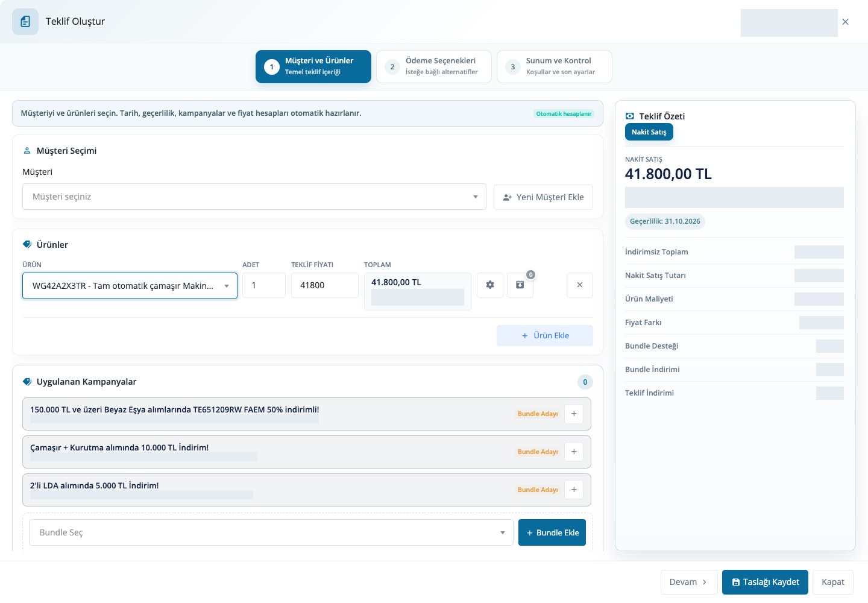Viewport: 868px width, 603px height.
Task: Click the Uygulanan Kampanyalar count badge
Action: 585,382
